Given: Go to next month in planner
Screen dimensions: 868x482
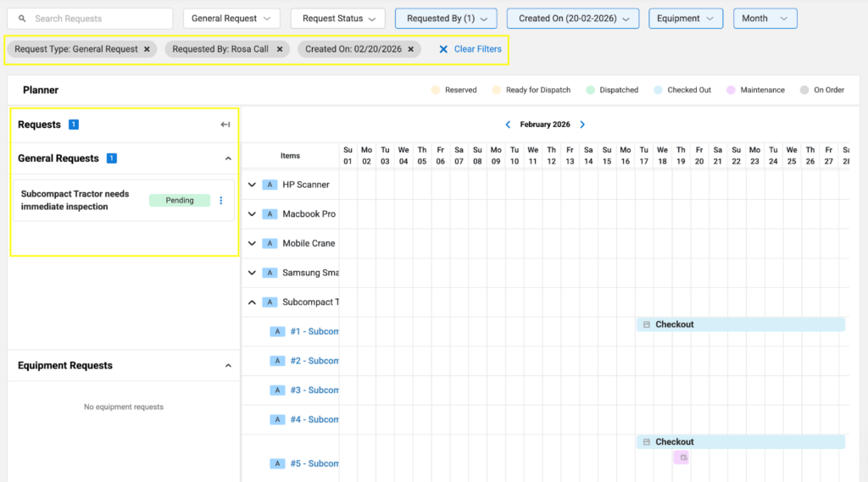Looking at the screenshot, I should pyautogui.click(x=582, y=125).
